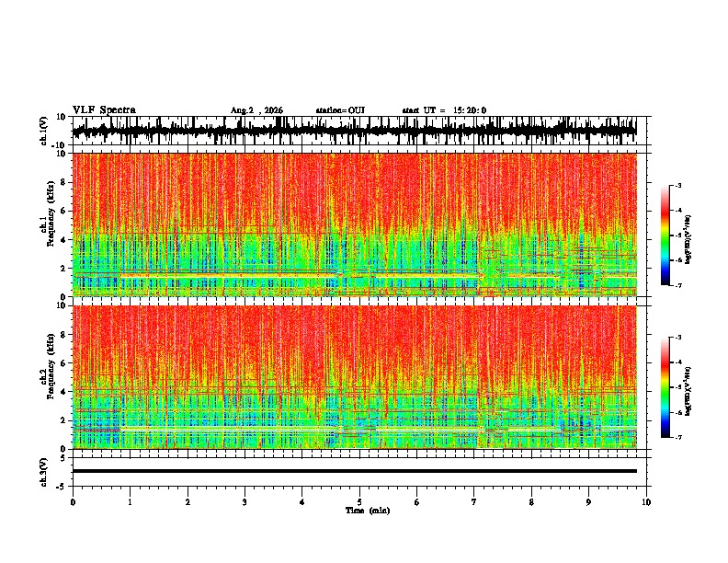Click time axis tick label "2"
The image size is (728, 563).
[188, 502]
